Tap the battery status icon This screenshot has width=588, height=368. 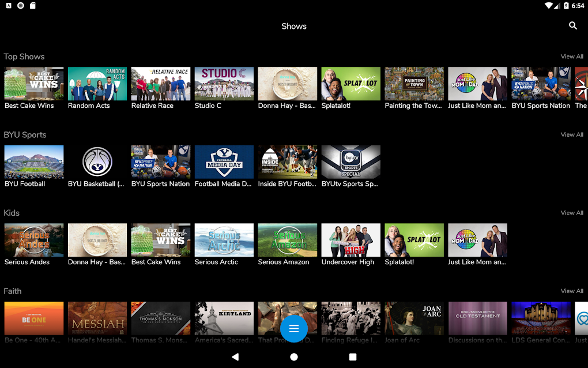(x=566, y=6)
